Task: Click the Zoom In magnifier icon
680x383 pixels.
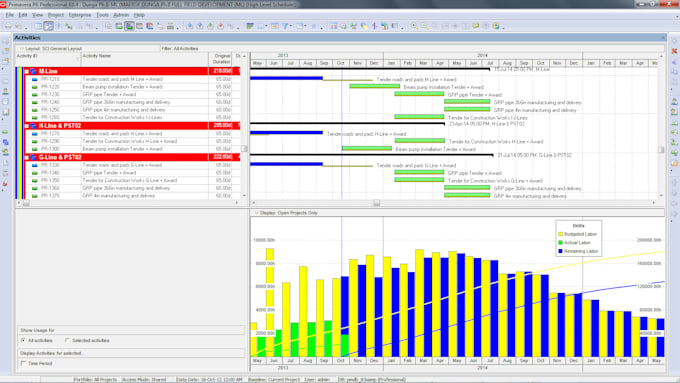Action: pyautogui.click(x=415, y=26)
